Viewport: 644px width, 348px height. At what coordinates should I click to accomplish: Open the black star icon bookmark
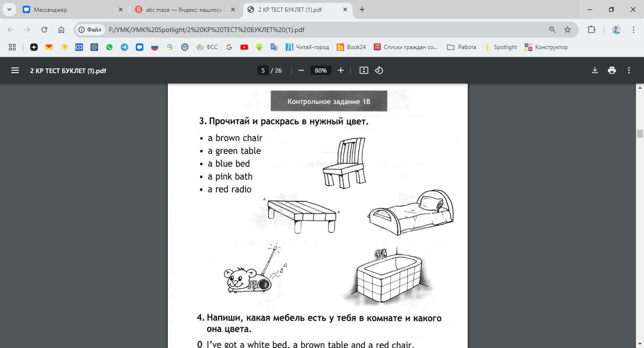coord(34,47)
